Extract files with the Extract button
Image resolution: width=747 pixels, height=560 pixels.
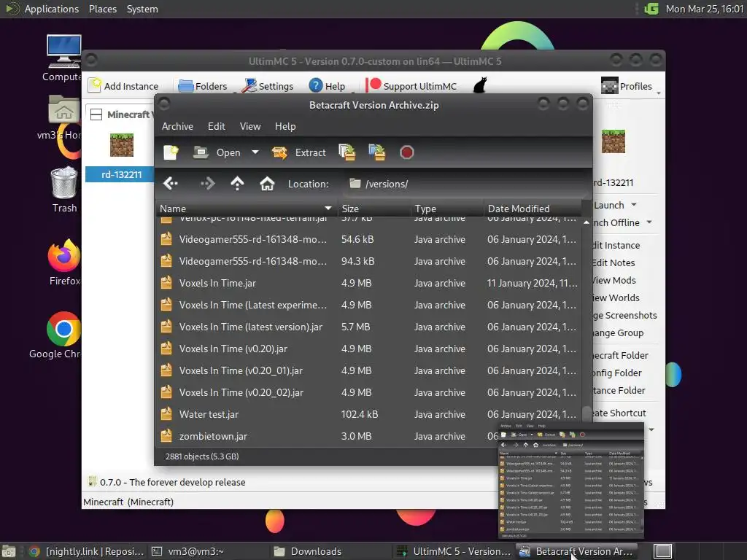(299, 152)
